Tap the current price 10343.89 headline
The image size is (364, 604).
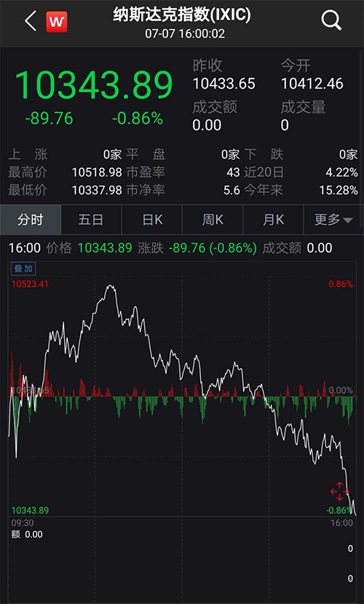(94, 85)
